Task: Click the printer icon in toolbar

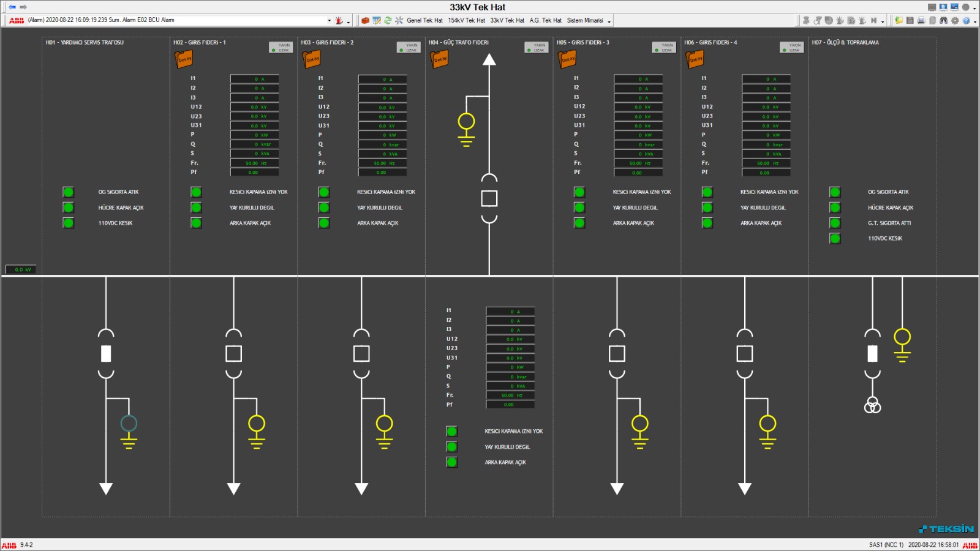Action: tap(921, 20)
